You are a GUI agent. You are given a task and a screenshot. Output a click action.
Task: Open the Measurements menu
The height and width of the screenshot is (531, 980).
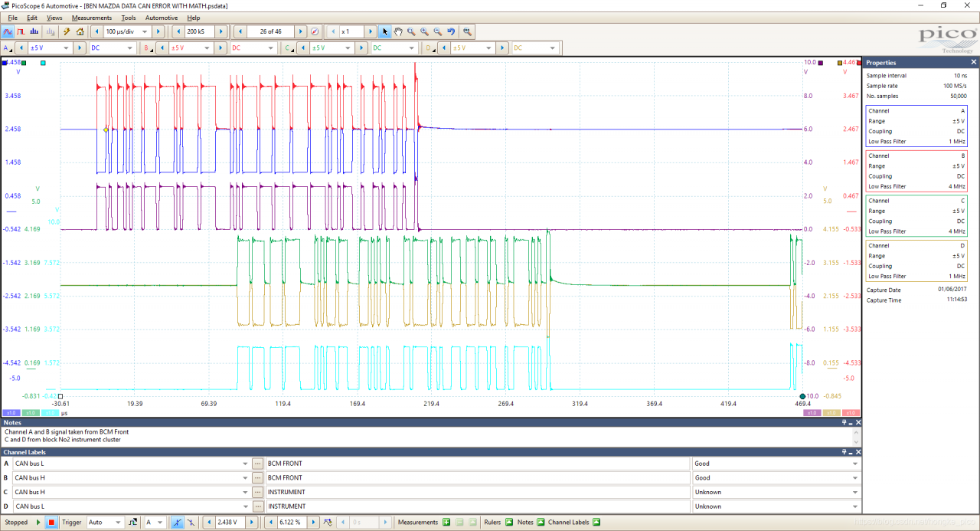click(x=92, y=18)
